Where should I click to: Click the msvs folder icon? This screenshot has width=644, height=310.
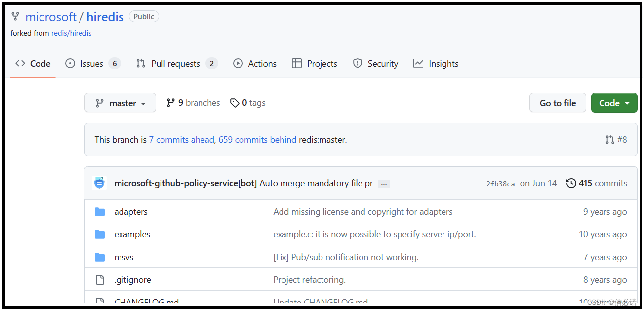pyautogui.click(x=100, y=257)
